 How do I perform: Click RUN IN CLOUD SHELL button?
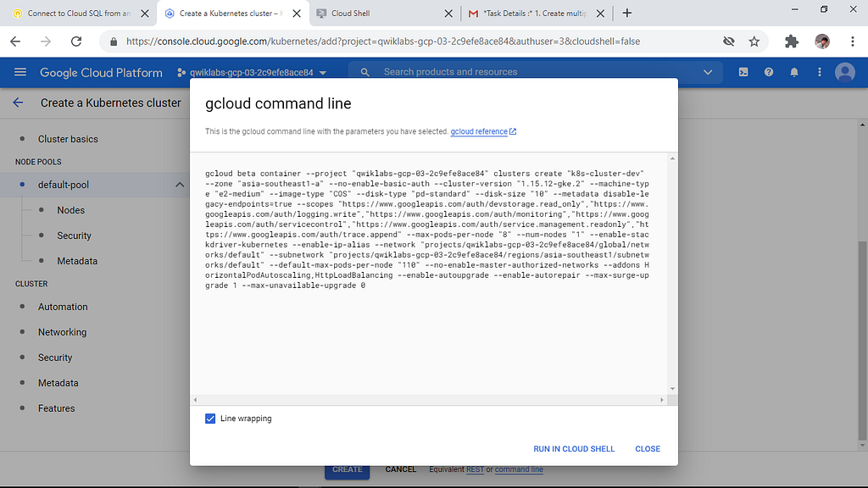tap(574, 449)
